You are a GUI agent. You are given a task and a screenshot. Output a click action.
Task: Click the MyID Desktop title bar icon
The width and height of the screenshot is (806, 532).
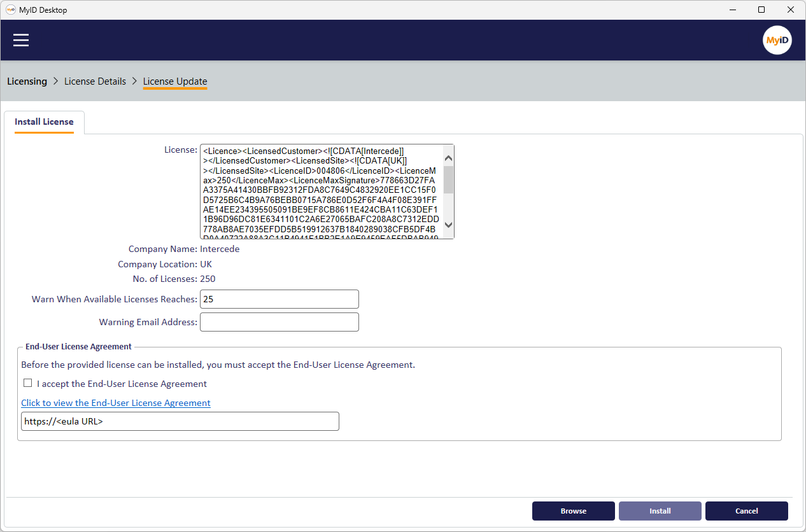11,10
